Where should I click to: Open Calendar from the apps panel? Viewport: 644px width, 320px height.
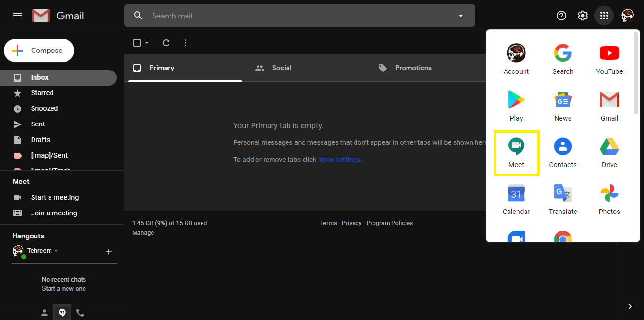(x=516, y=199)
